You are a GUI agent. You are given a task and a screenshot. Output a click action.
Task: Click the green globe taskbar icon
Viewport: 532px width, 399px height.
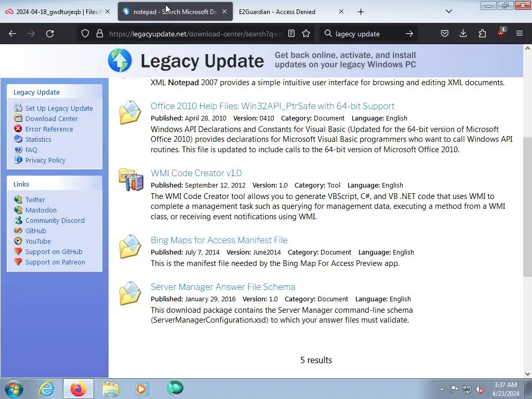point(175,388)
